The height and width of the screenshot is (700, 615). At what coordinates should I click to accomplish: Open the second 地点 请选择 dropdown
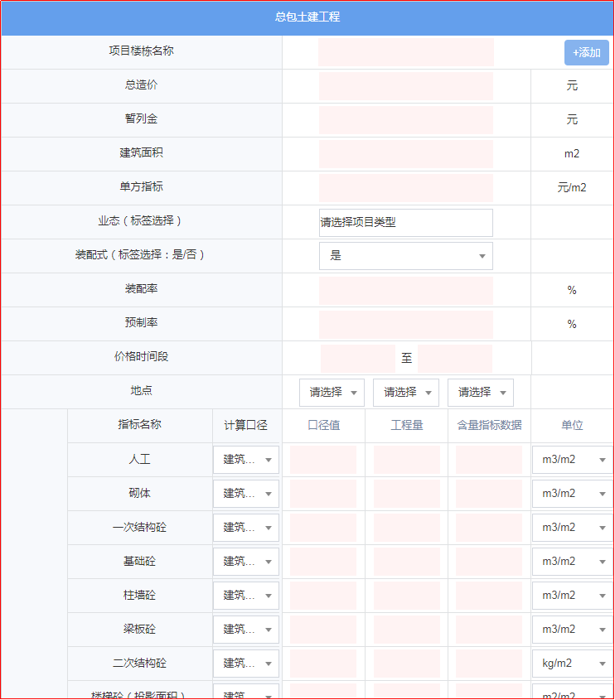(x=406, y=393)
